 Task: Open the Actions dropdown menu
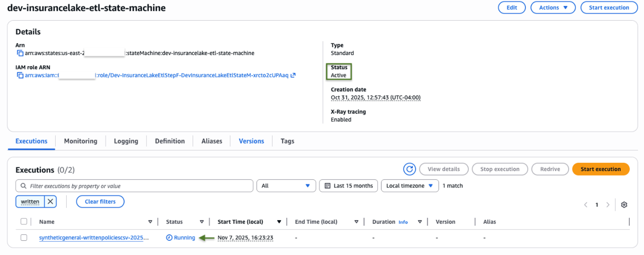coord(553,8)
